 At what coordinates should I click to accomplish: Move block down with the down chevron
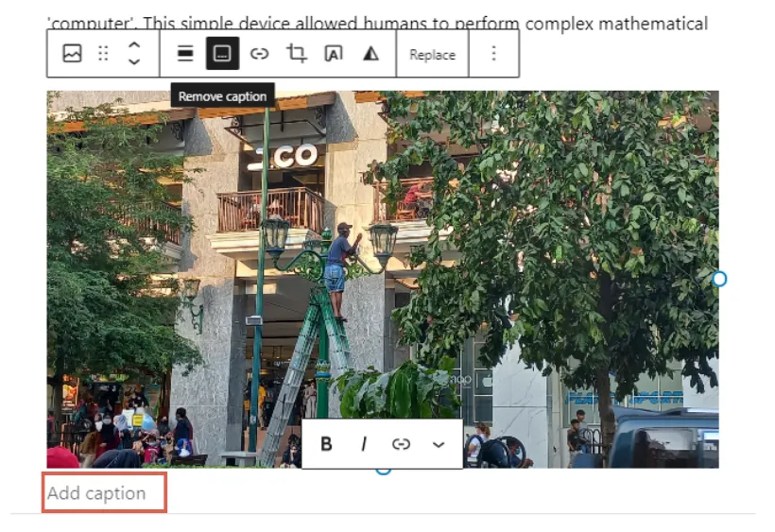134,61
